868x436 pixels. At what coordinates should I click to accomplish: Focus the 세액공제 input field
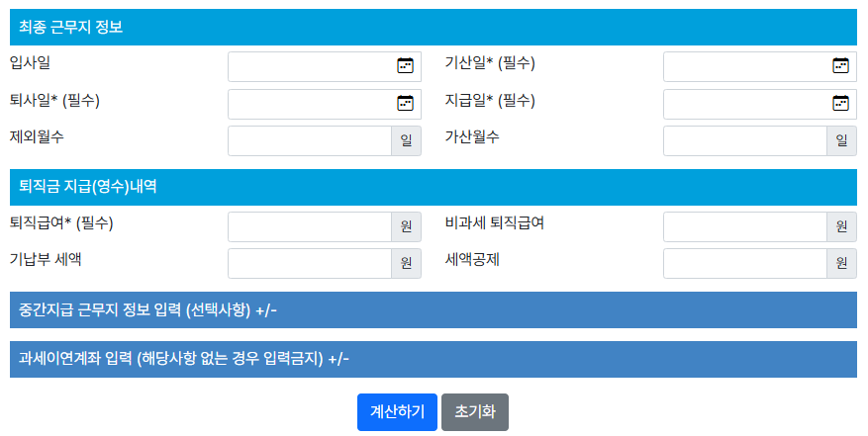744,264
